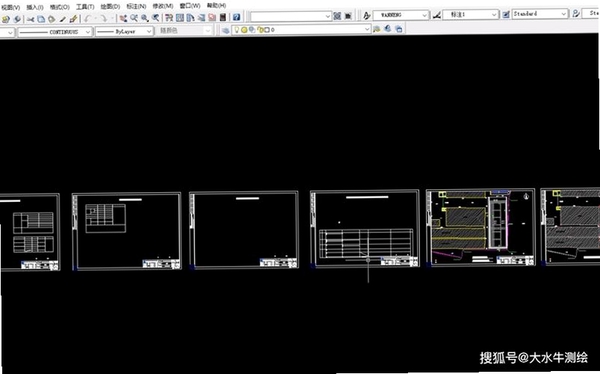Viewport: 600px width, 374px height.
Task: Click the Cut scissors icon
Action: 31,19
